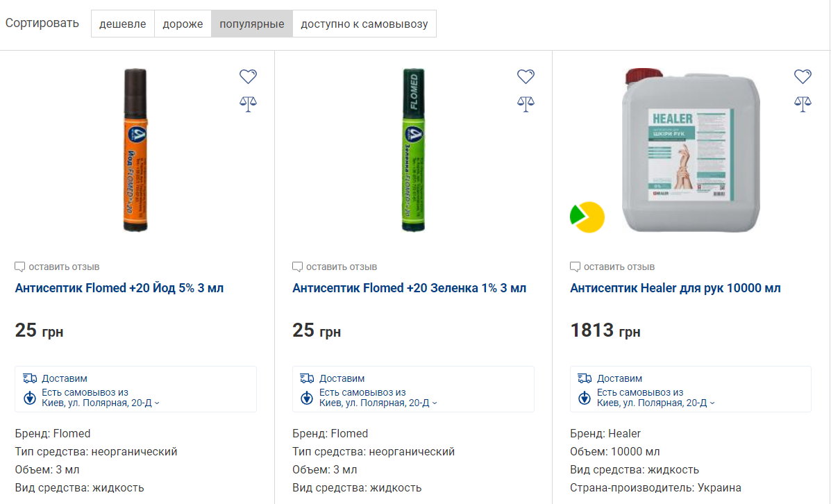Screen dimensions: 831x504
Task: Click Доставим in Flomed Зеленка card
Action: [x=342, y=378]
